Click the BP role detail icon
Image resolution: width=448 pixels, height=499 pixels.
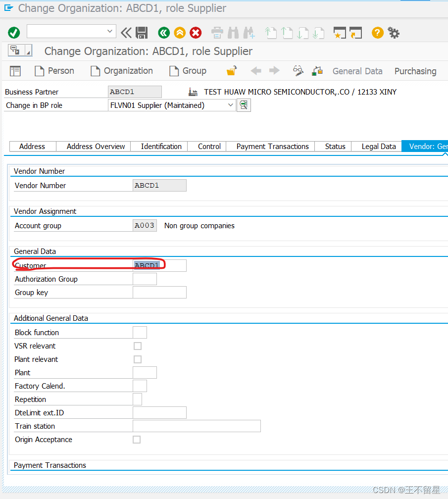point(244,105)
